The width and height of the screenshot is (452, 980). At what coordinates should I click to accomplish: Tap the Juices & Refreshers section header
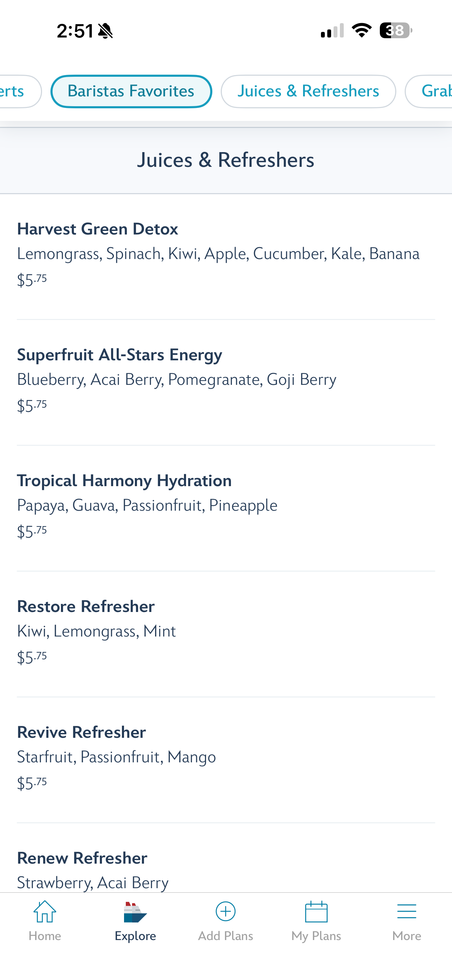pos(226,160)
